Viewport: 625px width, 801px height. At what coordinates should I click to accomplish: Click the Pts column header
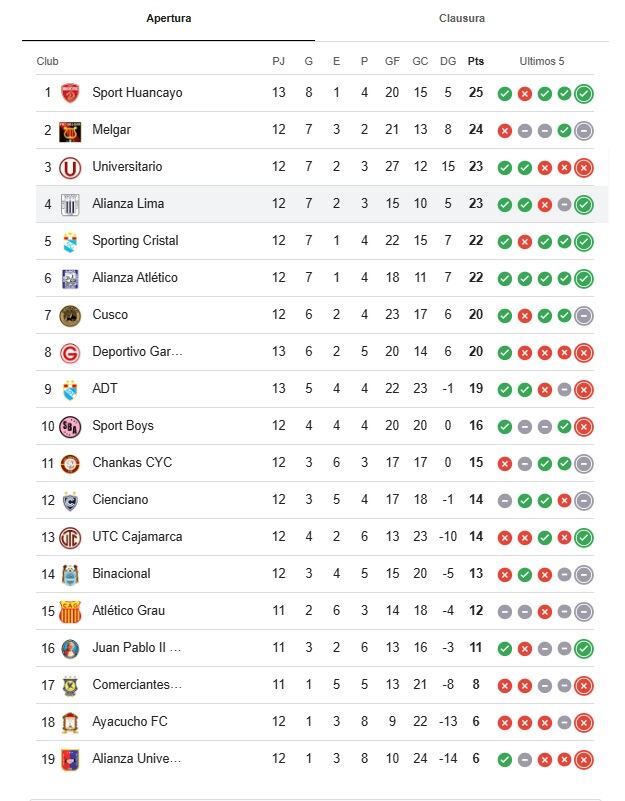[x=476, y=61]
